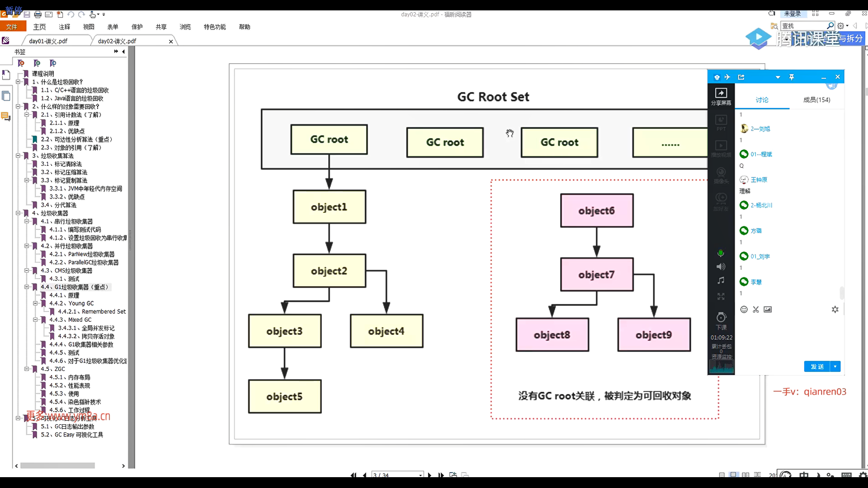Viewport: 868px width, 488px height.
Task: Click the scissors screenshot icon in chat
Action: 756,310
